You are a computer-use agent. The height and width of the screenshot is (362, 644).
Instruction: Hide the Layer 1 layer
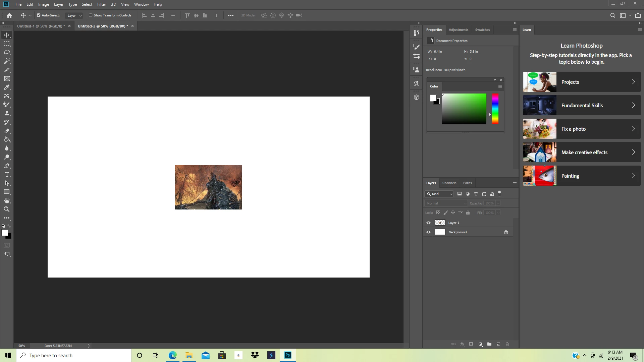(428, 223)
